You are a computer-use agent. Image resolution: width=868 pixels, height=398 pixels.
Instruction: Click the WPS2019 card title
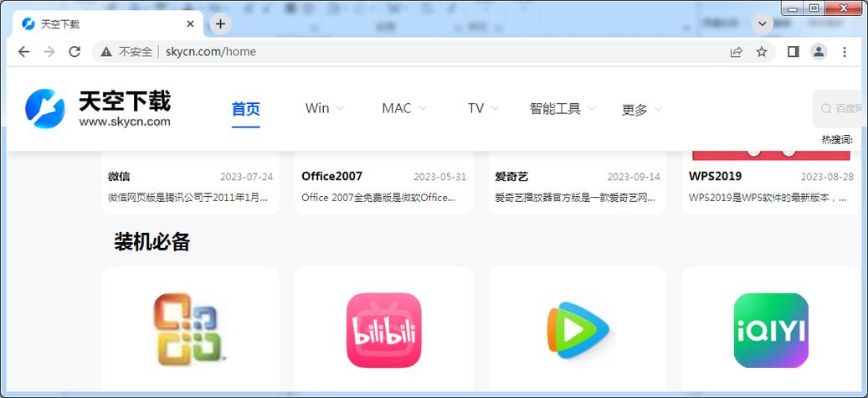coord(715,176)
